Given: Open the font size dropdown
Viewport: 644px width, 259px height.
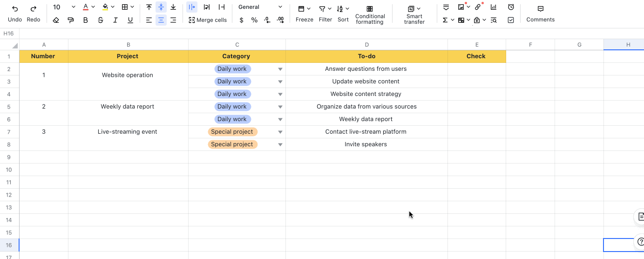Looking at the screenshot, I should click(73, 7).
